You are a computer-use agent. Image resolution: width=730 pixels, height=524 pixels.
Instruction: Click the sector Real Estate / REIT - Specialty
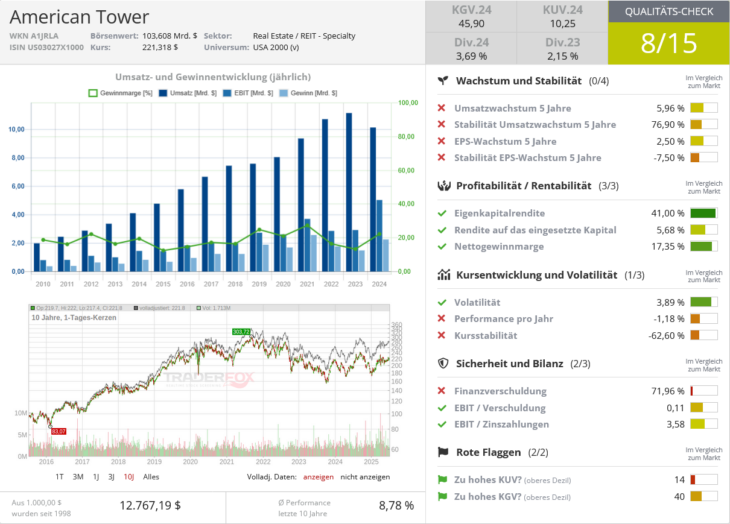point(304,36)
